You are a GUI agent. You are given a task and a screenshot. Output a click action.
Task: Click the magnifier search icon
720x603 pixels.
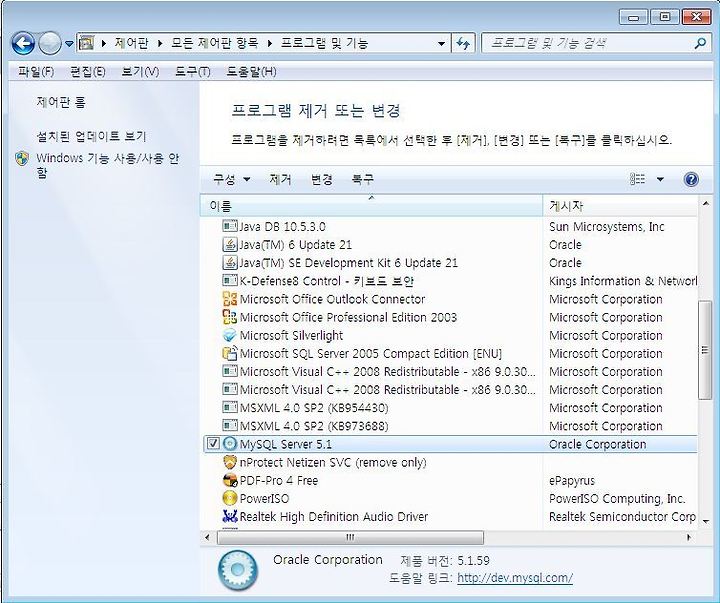pyautogui.click(x=700, y=44)
